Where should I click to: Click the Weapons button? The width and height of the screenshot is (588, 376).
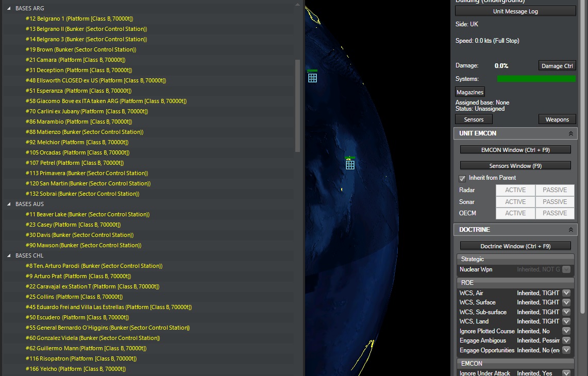click(557, 119)
